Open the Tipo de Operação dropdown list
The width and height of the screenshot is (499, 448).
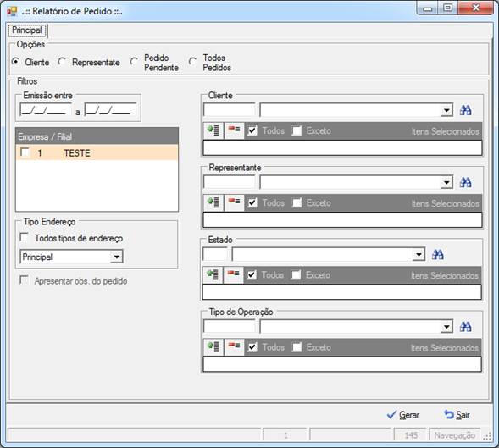(446, 327)
